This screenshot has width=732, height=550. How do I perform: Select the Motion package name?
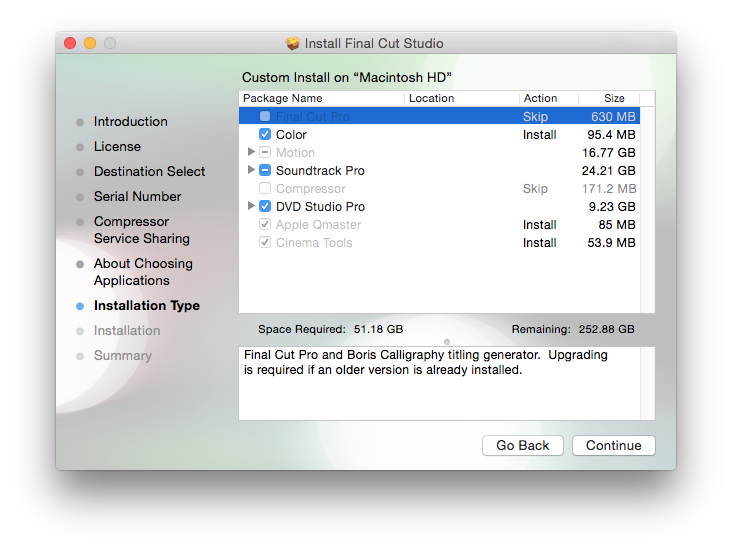coord(295,153)
